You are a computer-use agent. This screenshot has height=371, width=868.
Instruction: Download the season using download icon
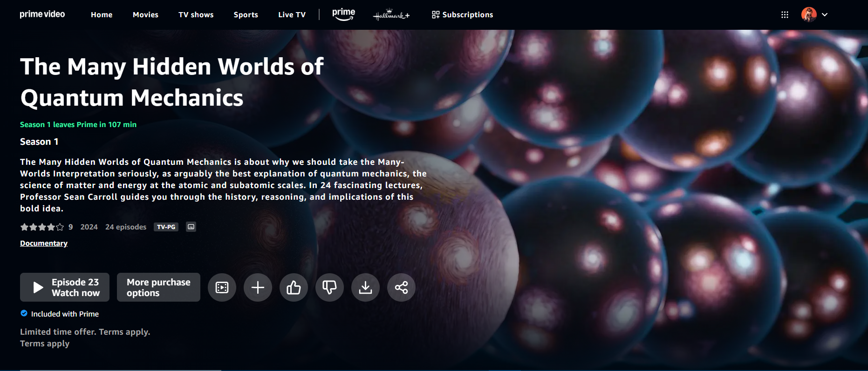coord(365,288)
